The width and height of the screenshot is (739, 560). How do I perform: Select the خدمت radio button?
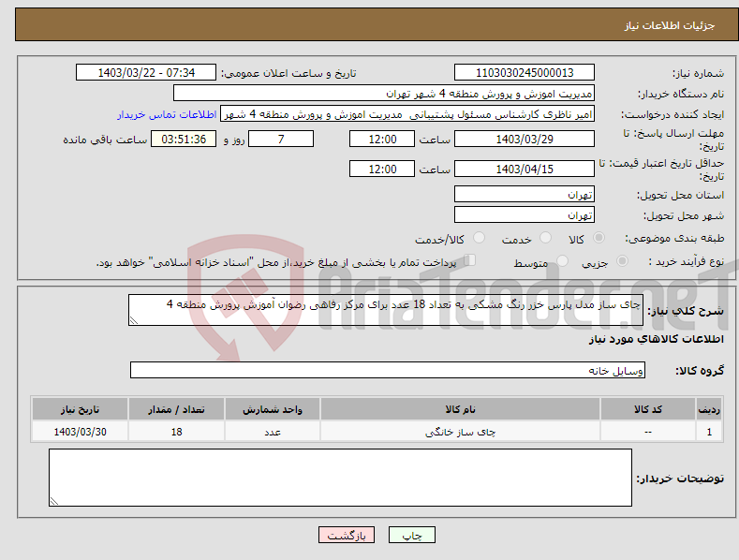[545, 238]
